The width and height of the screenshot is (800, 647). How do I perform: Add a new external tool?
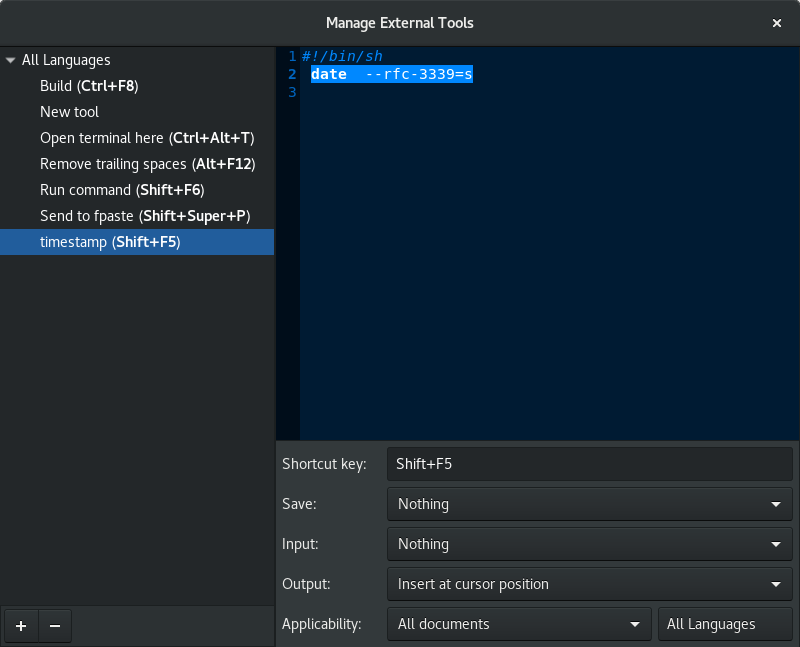pyautogui.click(x=20, y=625)
